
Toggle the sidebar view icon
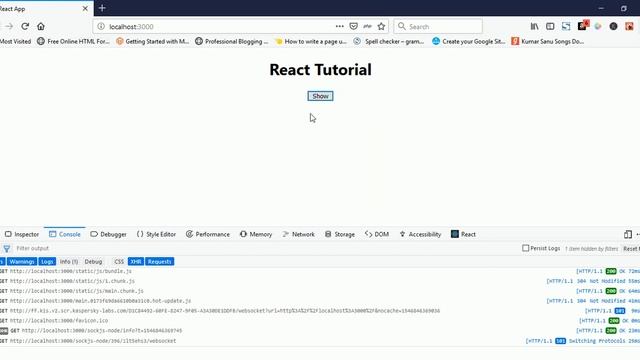pyautogui.click(x=550, y=27)
